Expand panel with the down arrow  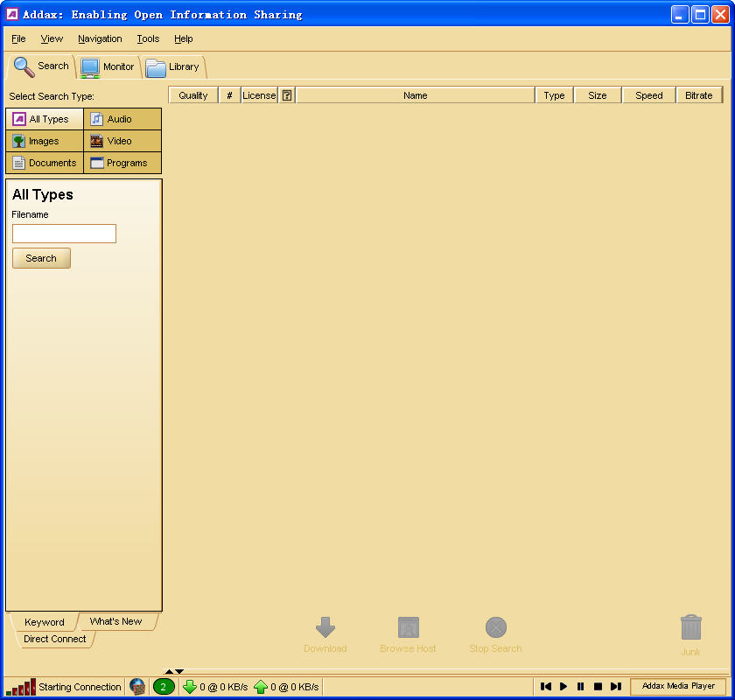tap(179, 671)
